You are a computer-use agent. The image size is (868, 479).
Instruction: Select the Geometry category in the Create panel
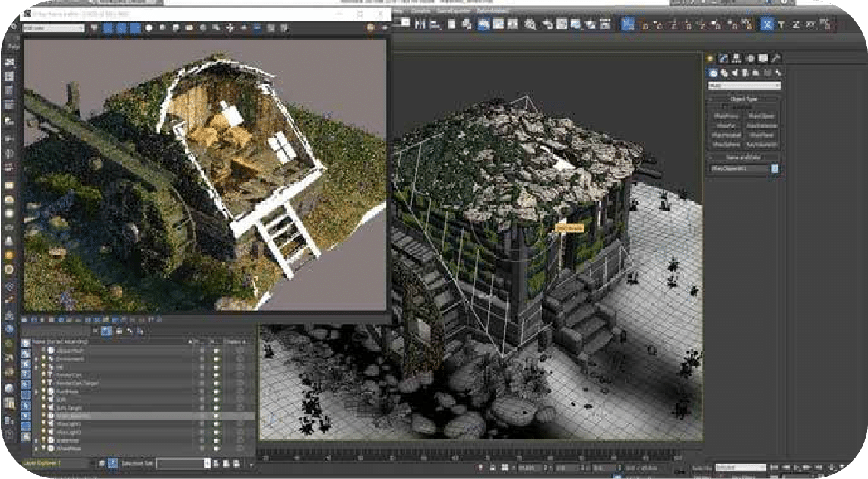tap(714, 73)
